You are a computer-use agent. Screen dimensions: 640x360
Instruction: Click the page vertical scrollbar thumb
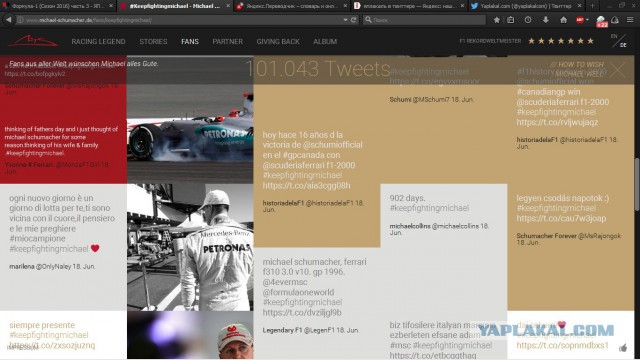pos(637,184)
